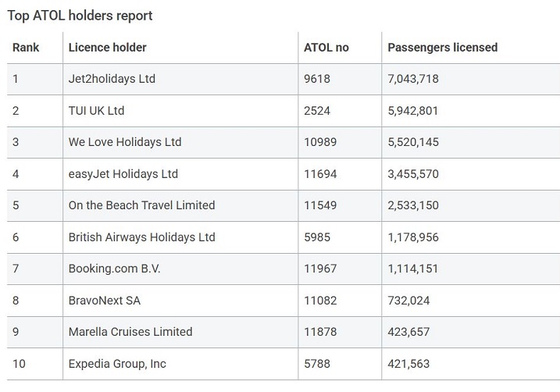Click easyJet Holidays Ltd in the table
This screenshot has height=392, width=560.
pyautogui.click(x=123, y=174)
